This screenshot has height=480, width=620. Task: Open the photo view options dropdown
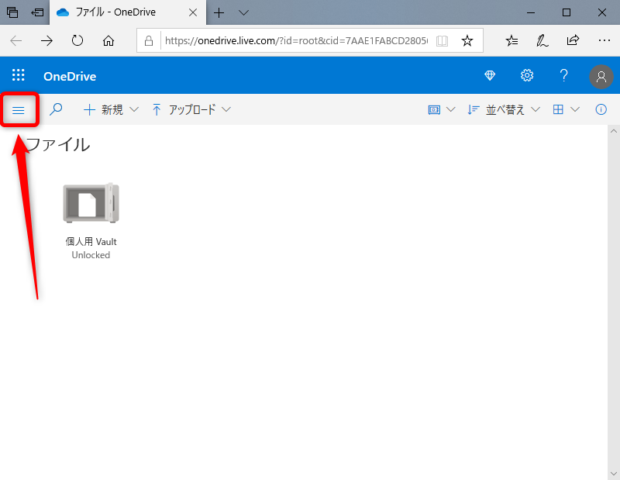[x=441, y=110]
